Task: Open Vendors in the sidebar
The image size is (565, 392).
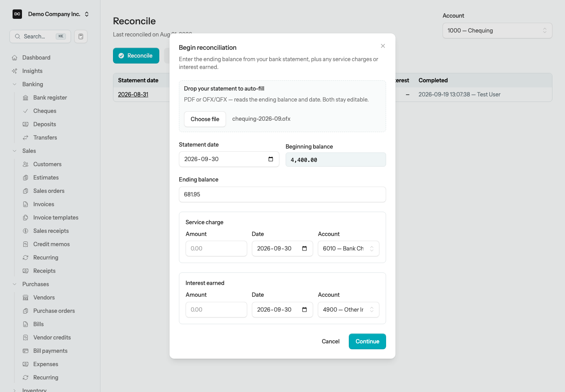Action: click(44, 298)
